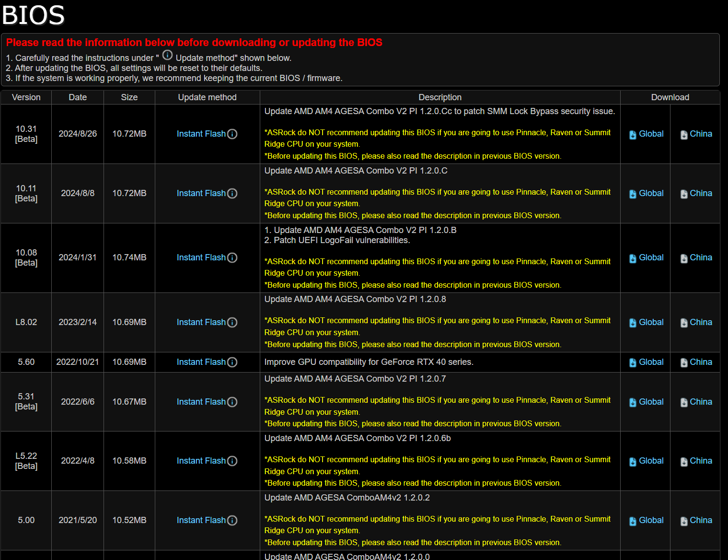This screenshot has height=560, width=728.
Task: Open Instant Flash link for BIOS 5.60
Action: point(201,362)
